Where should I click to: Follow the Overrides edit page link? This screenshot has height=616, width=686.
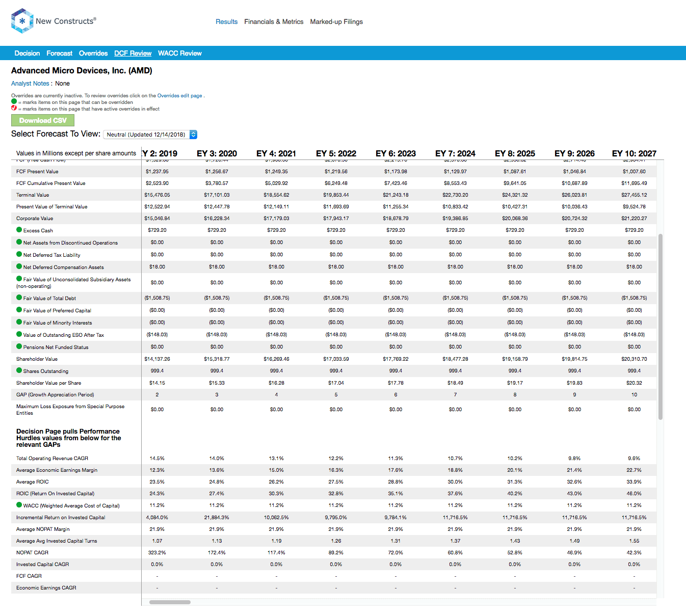tap(179, 96)
